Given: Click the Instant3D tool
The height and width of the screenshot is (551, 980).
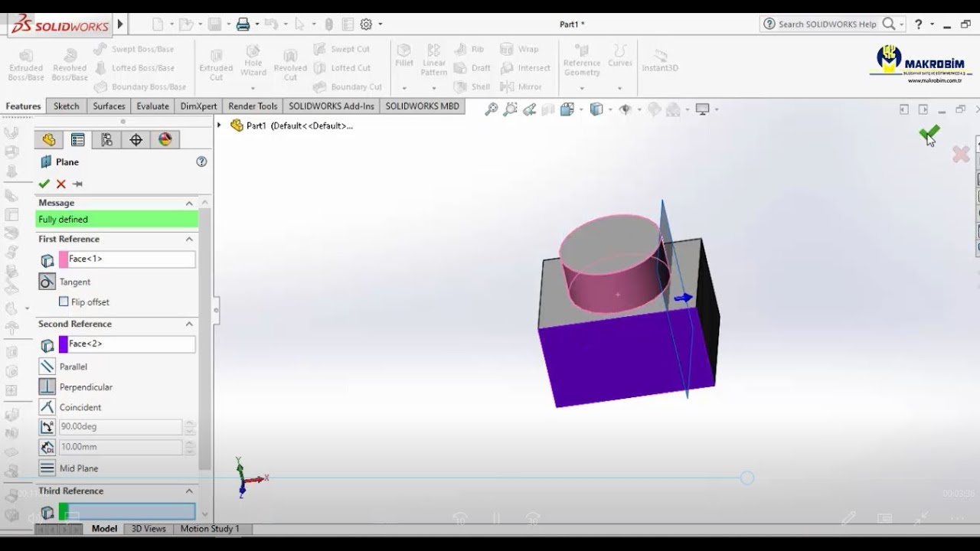Looking at the screenshot, I should tap(660, 60).
